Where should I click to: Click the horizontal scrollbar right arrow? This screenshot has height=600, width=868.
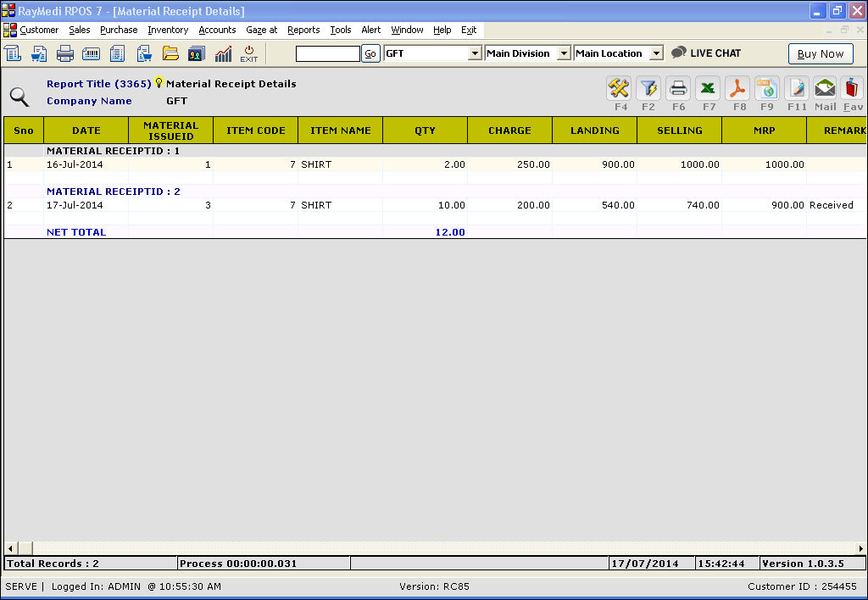point(860,548)
